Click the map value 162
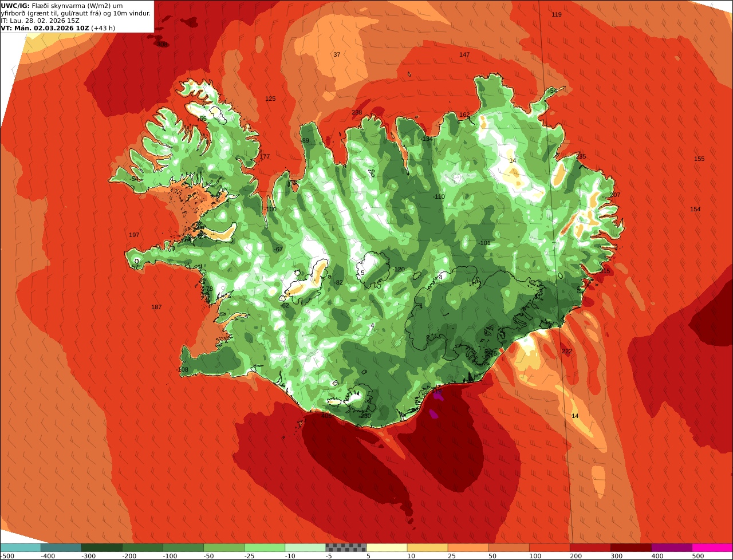 tap(464, 115)
